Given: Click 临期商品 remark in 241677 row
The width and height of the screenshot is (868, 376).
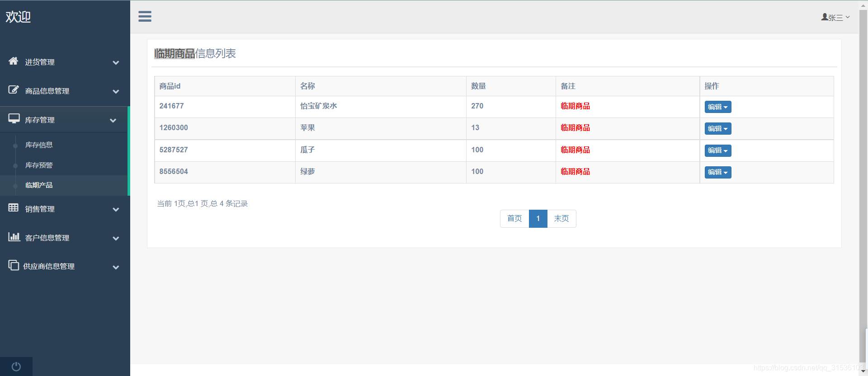Looking at the screenshot, I should click(x=575, y=106).
